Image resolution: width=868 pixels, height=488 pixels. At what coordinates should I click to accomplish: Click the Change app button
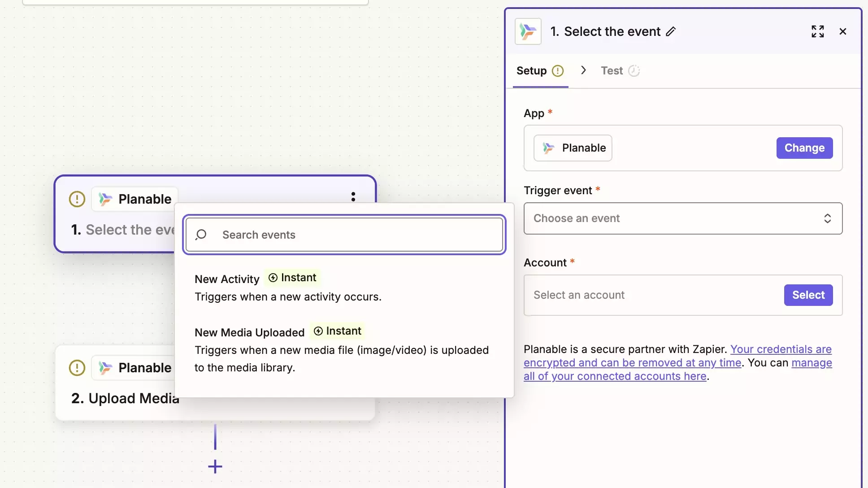click(804, 148)
